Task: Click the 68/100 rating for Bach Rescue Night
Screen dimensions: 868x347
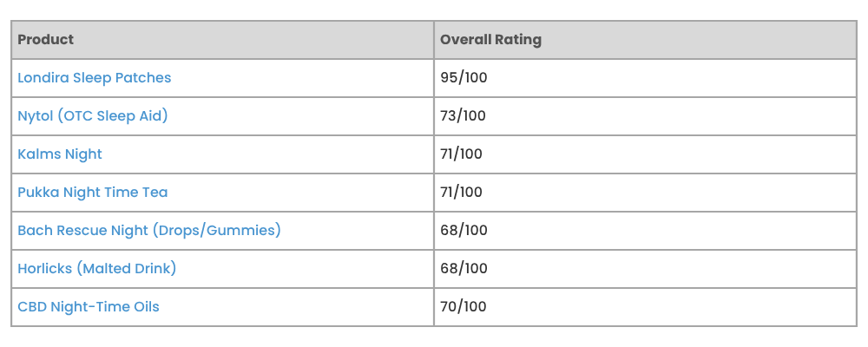Action: 464,230
